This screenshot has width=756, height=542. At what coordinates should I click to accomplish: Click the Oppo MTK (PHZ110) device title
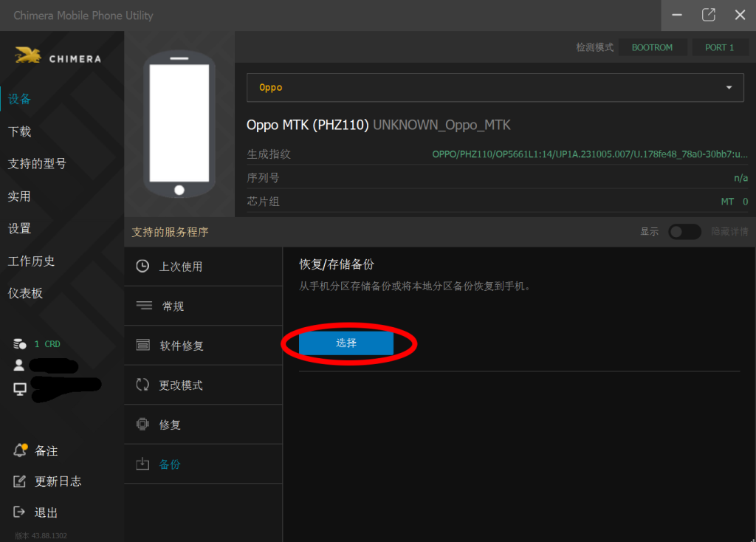[x=308, y=125]
